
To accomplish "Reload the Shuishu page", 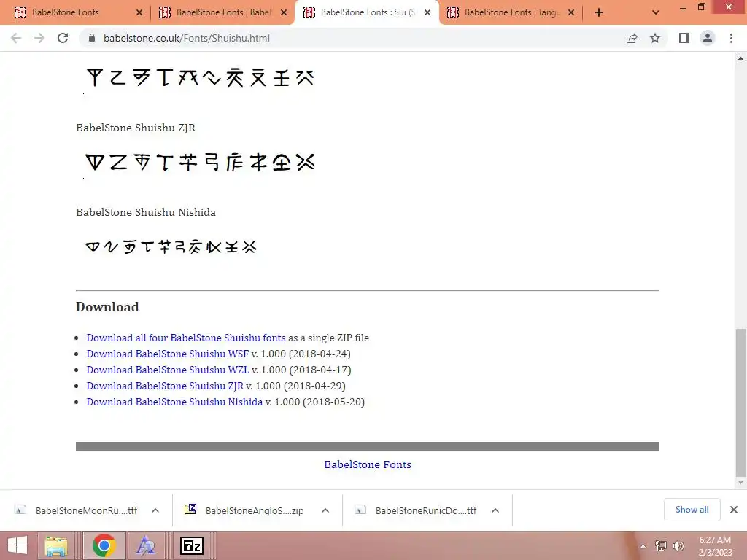I will 63,38.
